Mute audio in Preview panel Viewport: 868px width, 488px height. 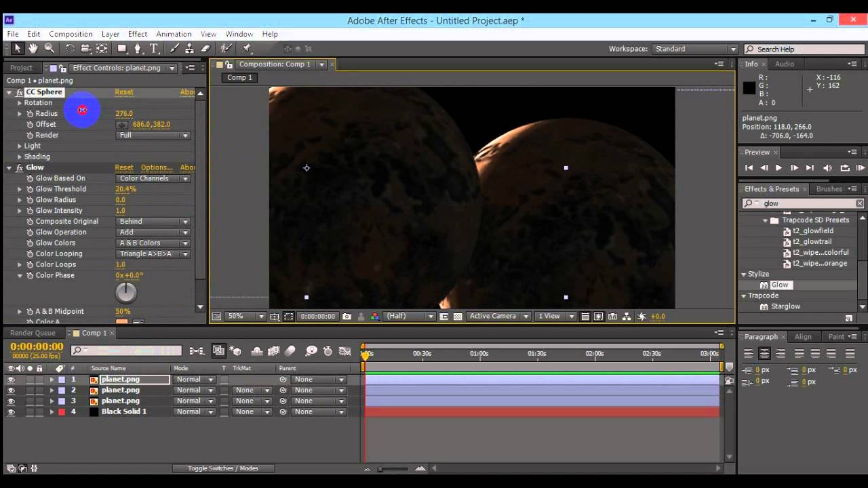click(827, 168)
